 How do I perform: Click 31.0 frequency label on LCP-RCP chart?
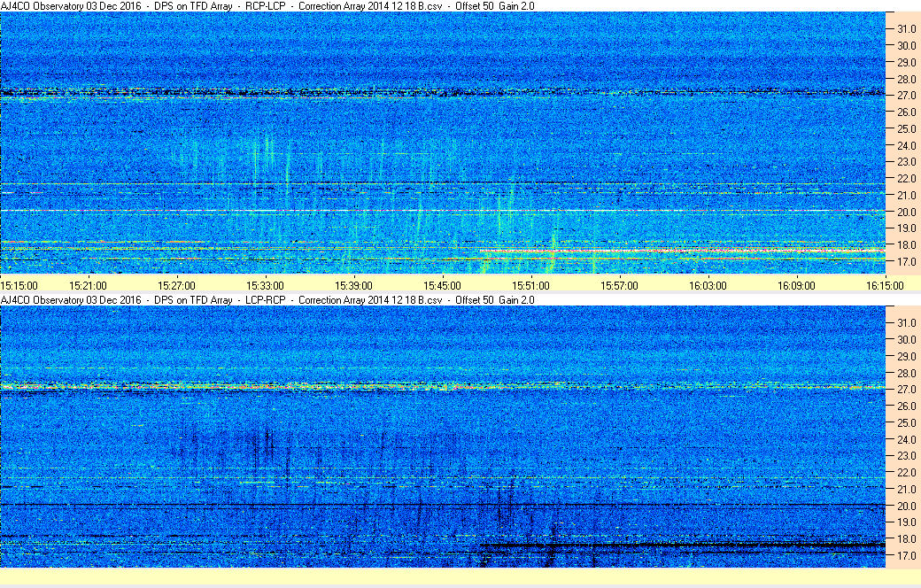point(906,323)
